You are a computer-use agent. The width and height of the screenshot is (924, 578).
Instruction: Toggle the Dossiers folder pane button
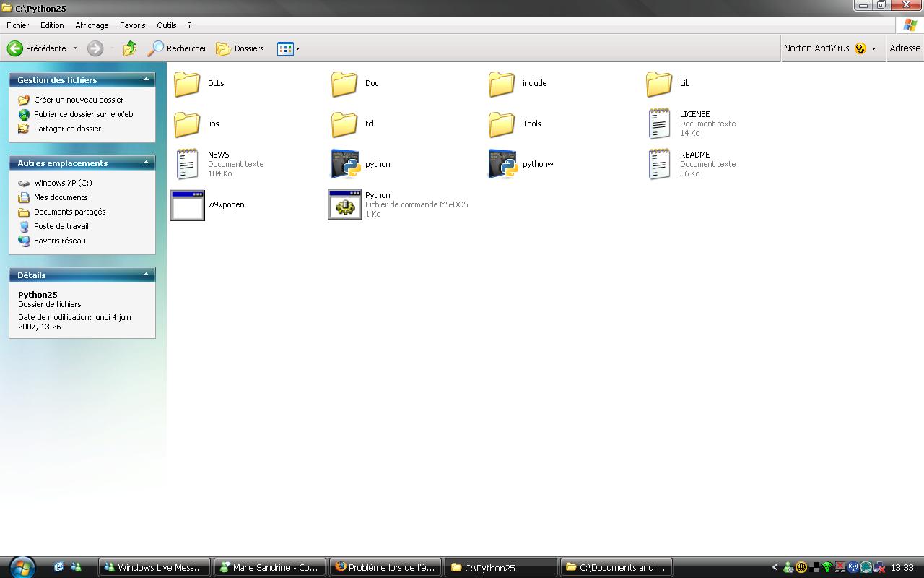pyautogui.click(x=240, y=48)
